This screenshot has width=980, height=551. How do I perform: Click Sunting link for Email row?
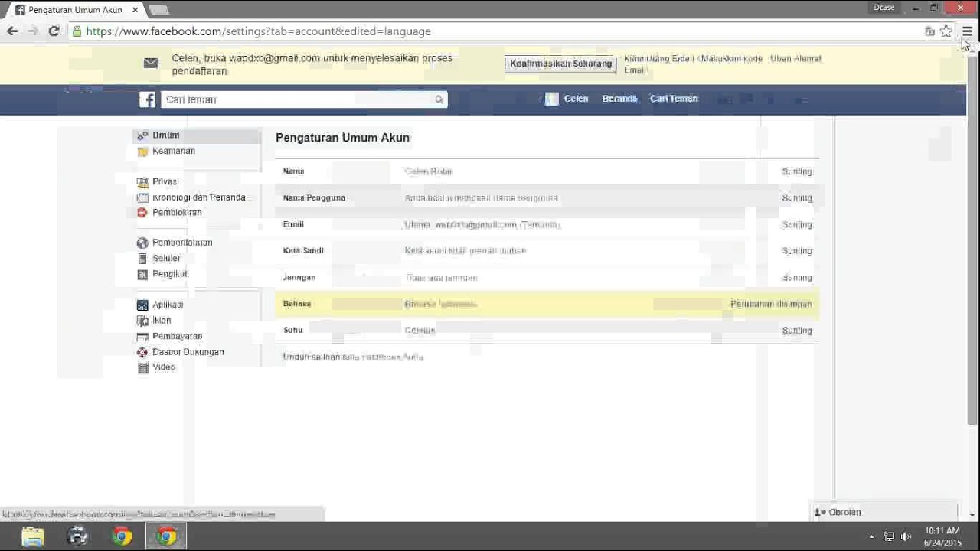pos(796,225)
